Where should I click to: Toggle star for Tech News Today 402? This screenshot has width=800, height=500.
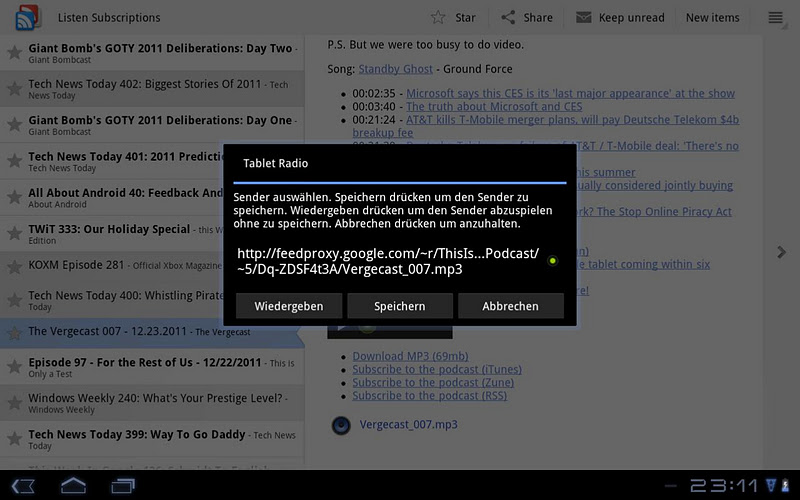(x=14, y=88)
